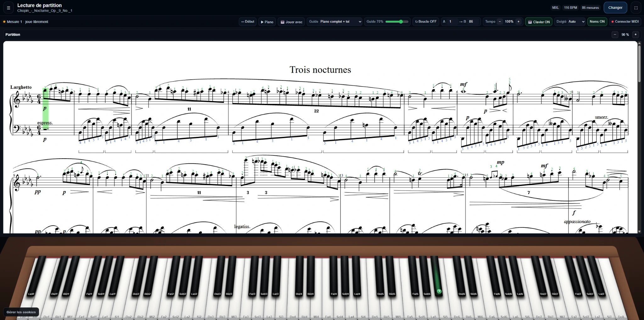Click the 100% tempo value
This screenshot has width=644, height=320.
(509, 22)
